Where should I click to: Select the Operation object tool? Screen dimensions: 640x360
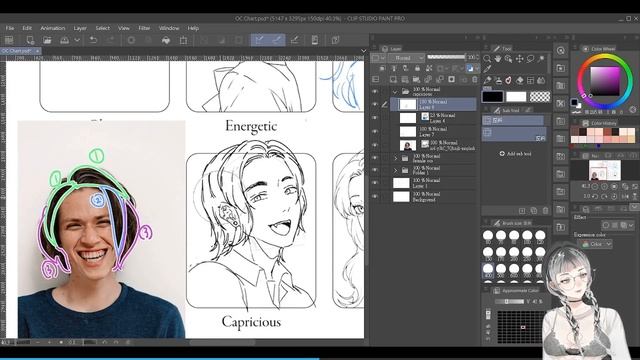[509, 59]
